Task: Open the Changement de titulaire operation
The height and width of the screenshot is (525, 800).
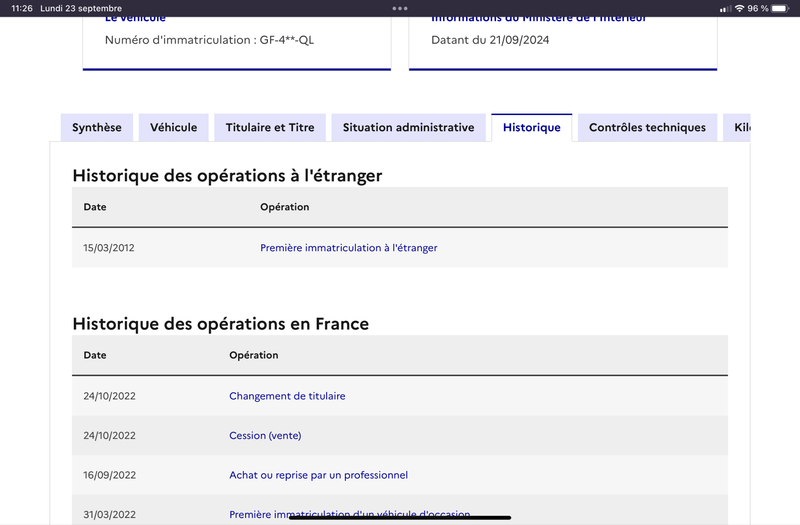Action: (287, 396)
